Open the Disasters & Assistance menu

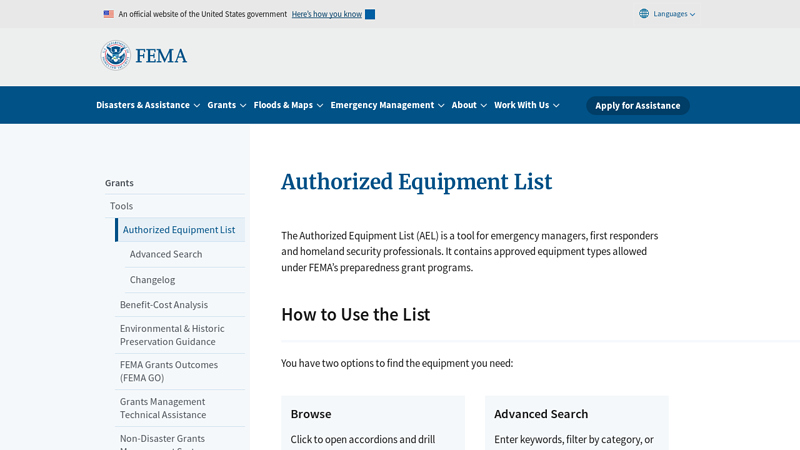148,105
